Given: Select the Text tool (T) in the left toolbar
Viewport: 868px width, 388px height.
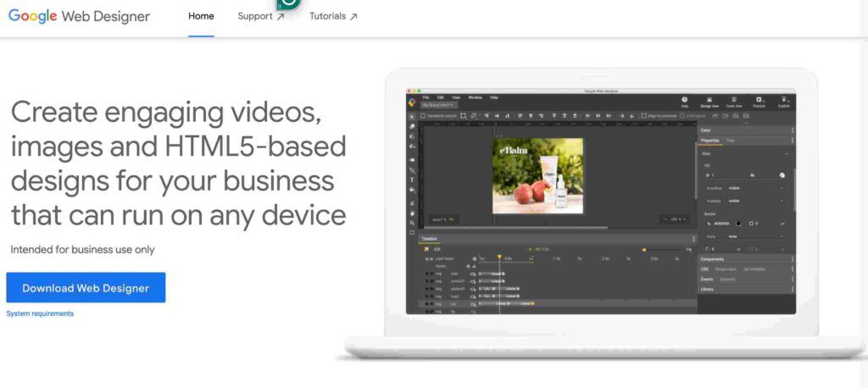Looking at the screenshot, I should 412,180.
